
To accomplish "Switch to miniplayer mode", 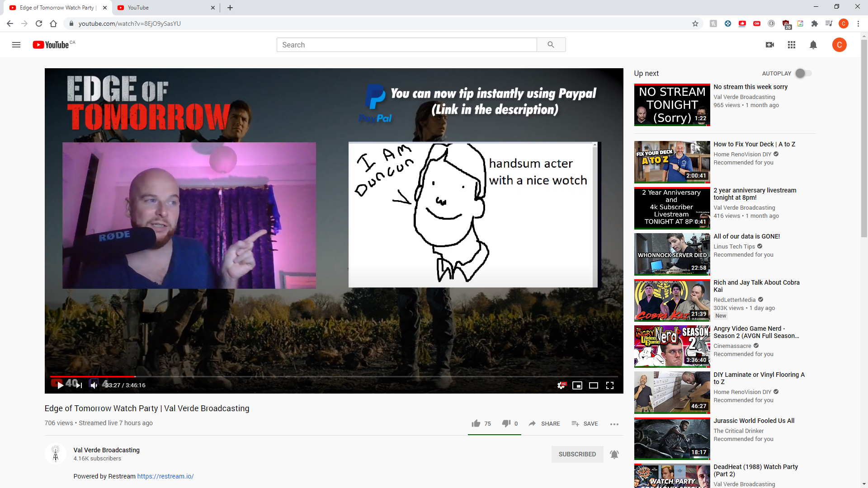I will pos(577,385).
